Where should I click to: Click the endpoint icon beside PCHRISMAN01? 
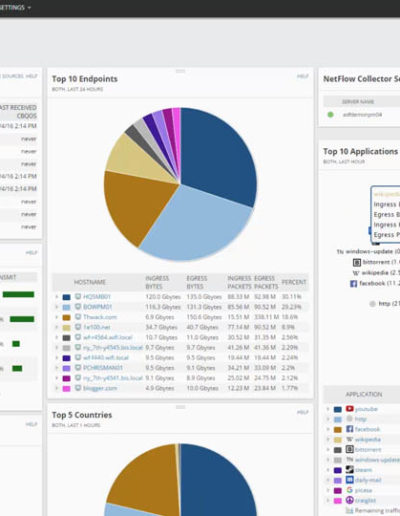[x=78, y=368]
